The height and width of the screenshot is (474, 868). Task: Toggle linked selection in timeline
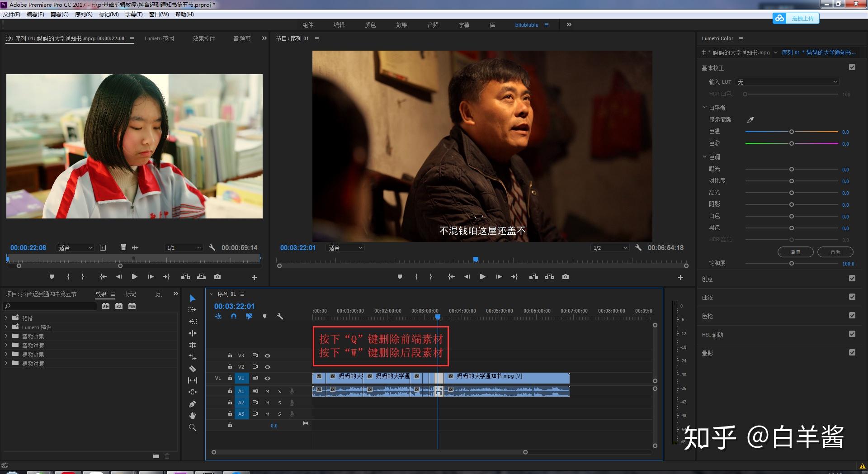click(249, 316)
